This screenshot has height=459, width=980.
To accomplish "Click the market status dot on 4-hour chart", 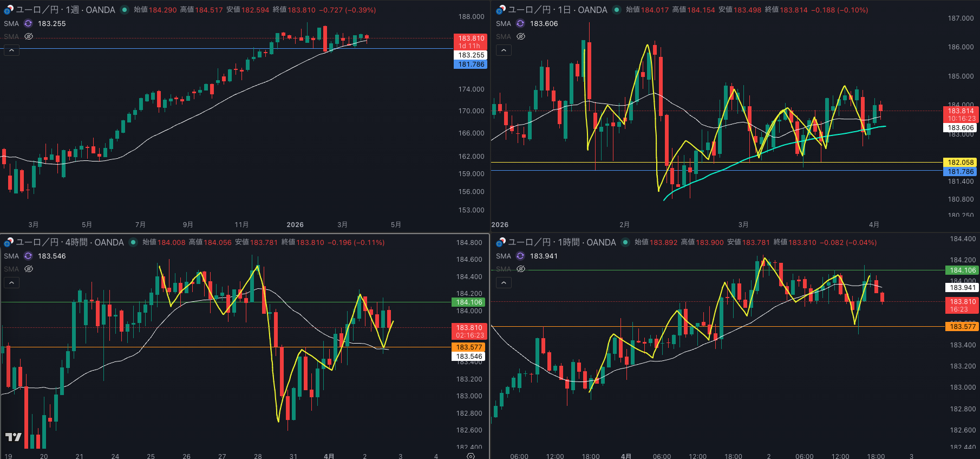I will pyautogui.click(x=133, y=242).
